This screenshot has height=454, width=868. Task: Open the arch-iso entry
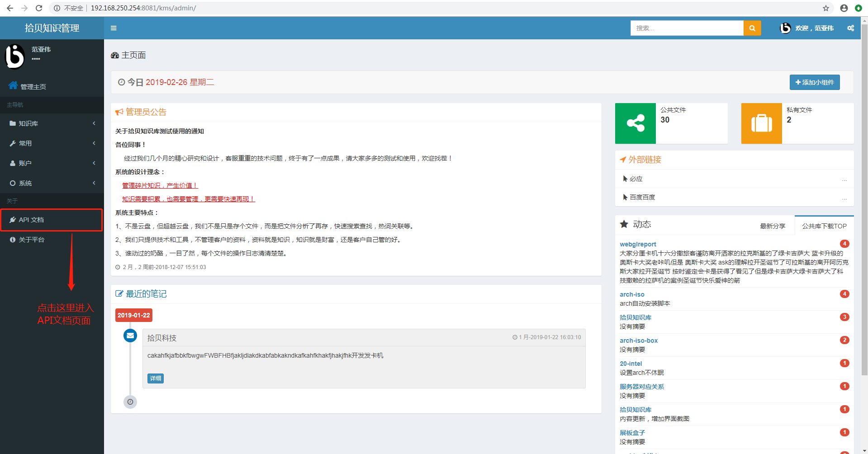pos(632,294)
